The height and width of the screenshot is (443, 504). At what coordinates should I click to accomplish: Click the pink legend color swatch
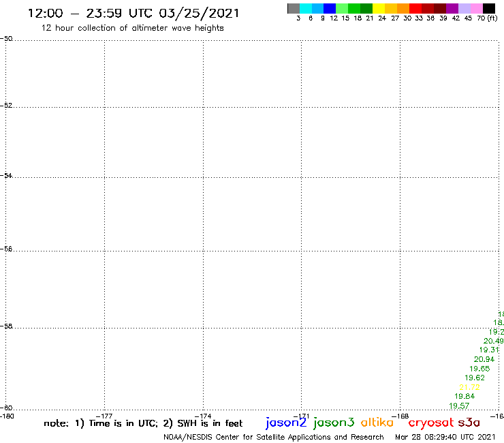click(x=477, y=8)
